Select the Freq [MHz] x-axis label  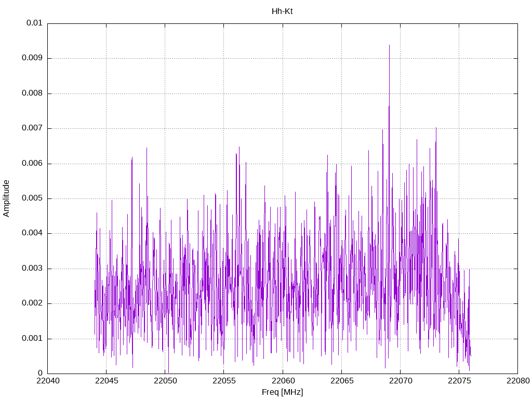tap(282, 392)
